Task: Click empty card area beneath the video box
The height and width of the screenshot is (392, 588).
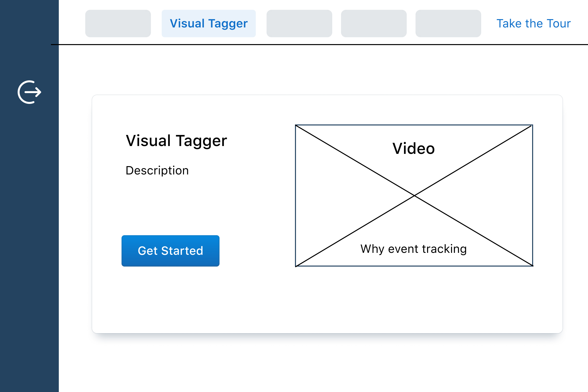Action: [414, 300]
